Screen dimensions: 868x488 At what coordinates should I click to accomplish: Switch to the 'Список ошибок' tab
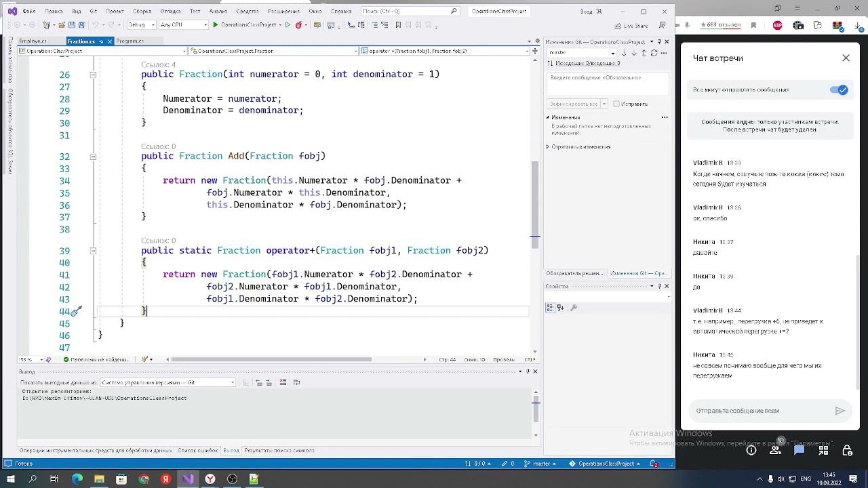[x=198, y=451]
